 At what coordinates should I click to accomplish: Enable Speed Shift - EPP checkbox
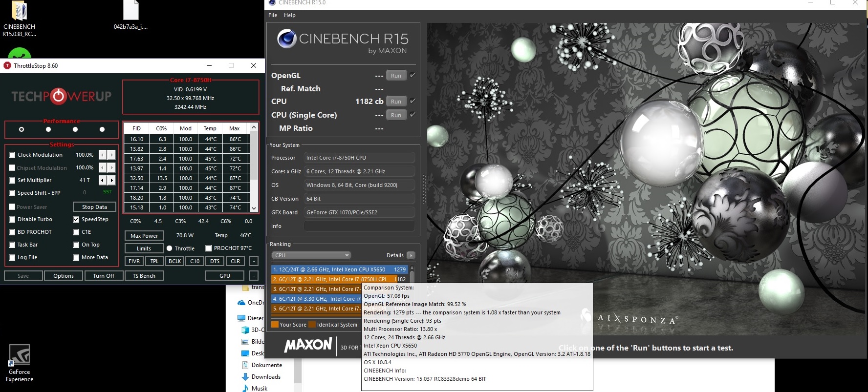pos(12,193)
